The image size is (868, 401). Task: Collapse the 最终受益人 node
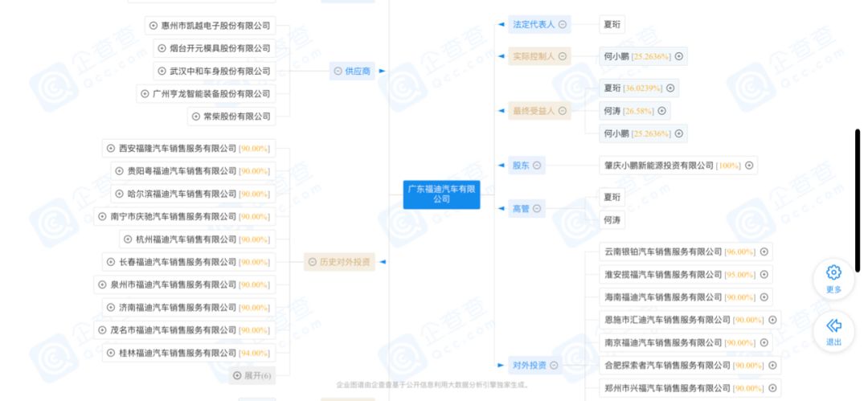[x=563, y=111]
